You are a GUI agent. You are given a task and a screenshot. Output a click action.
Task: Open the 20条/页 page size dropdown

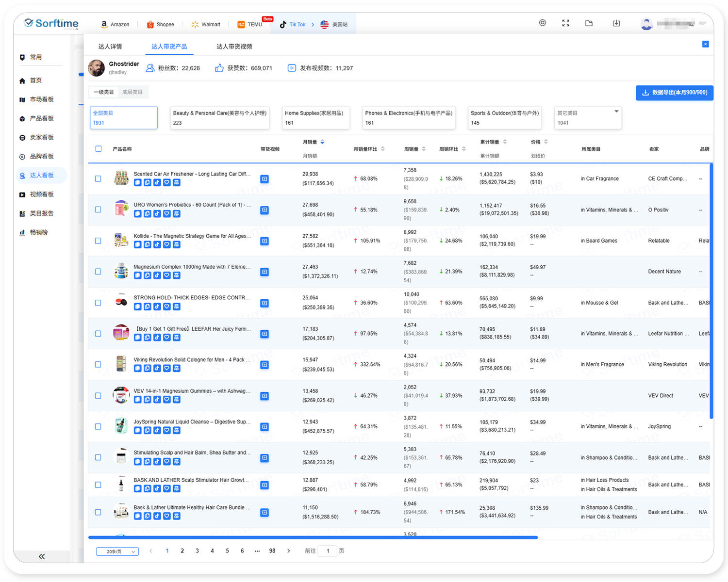point(117,551)
